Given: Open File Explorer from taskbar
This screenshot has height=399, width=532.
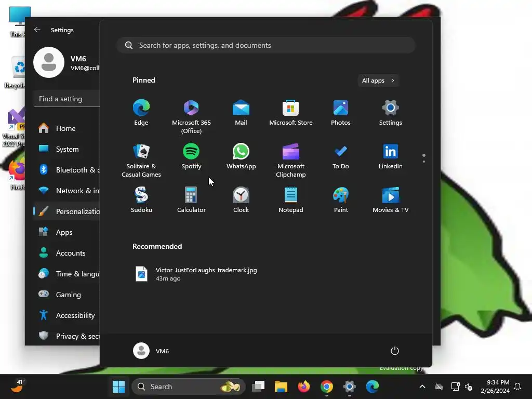Looking at the screenshot, I should (281, 387).
